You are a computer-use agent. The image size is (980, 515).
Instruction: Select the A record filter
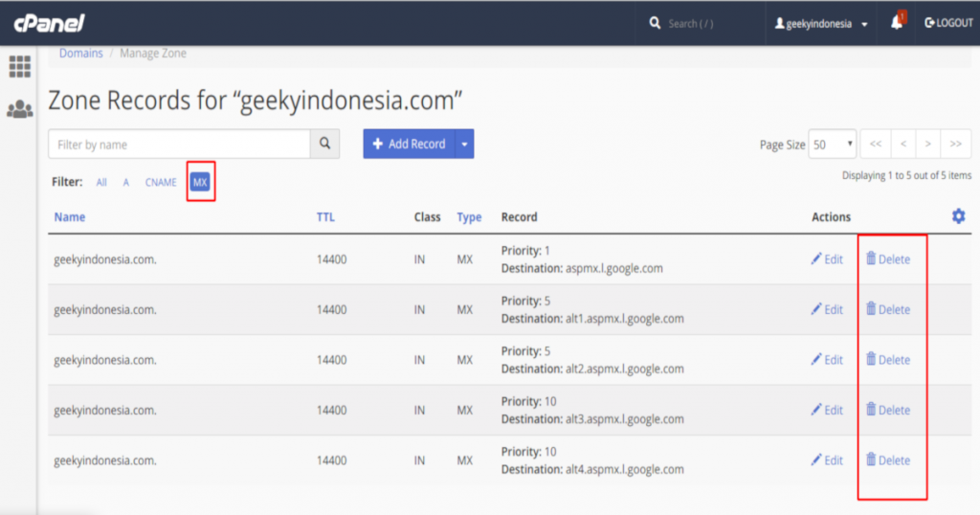click(125, 183)
